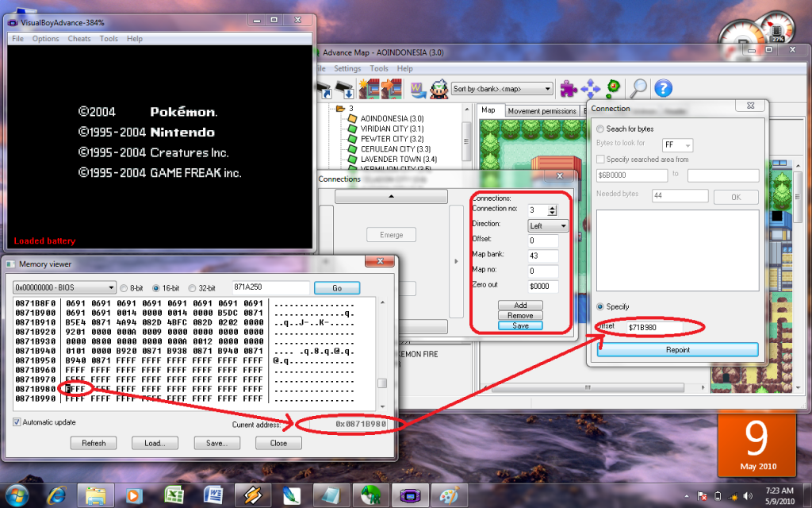Open Excel from the taskbar
812x508 pixels.
click(174, 495)
